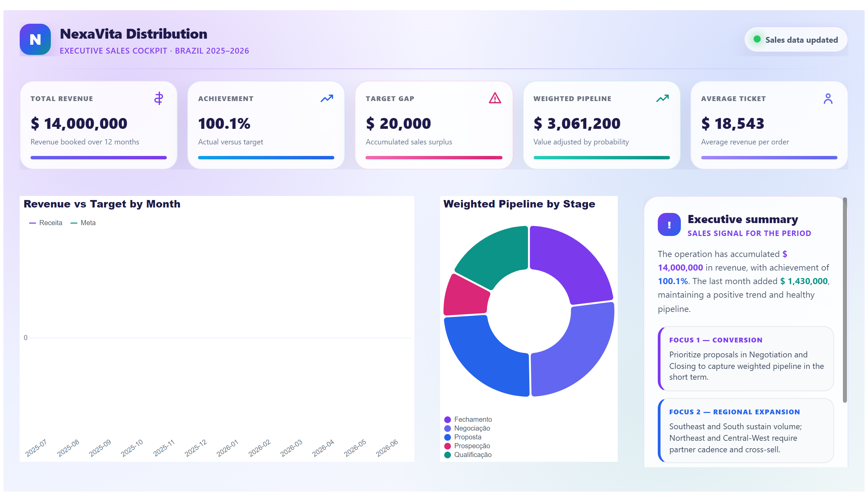Click the Executive summary heading
868x495 pixels.
point(743,219)
